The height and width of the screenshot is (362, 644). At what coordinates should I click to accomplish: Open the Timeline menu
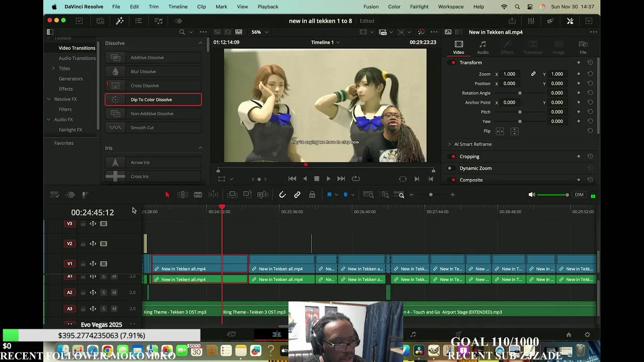click(178, 7)
